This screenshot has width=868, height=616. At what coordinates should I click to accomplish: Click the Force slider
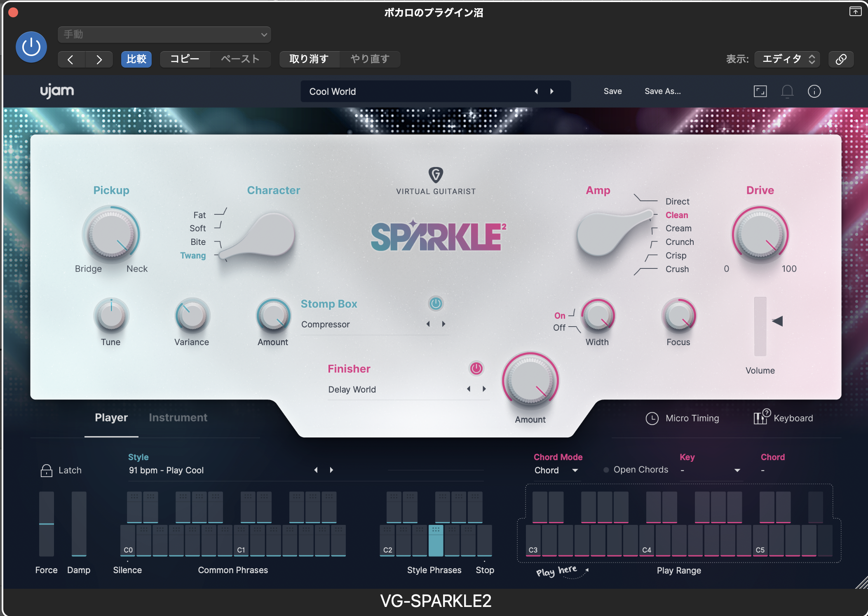pos(46,524)
